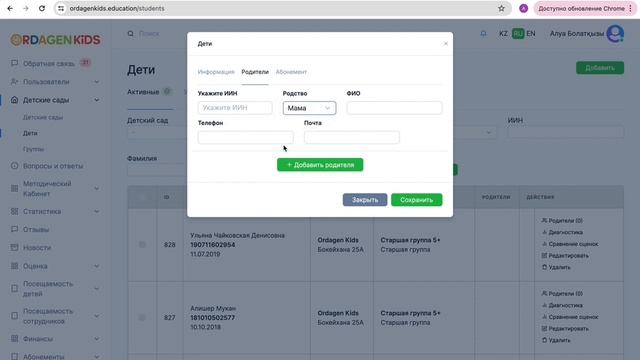Open the Родство dropdown showing Мама
640x360 pixels.
309,108
